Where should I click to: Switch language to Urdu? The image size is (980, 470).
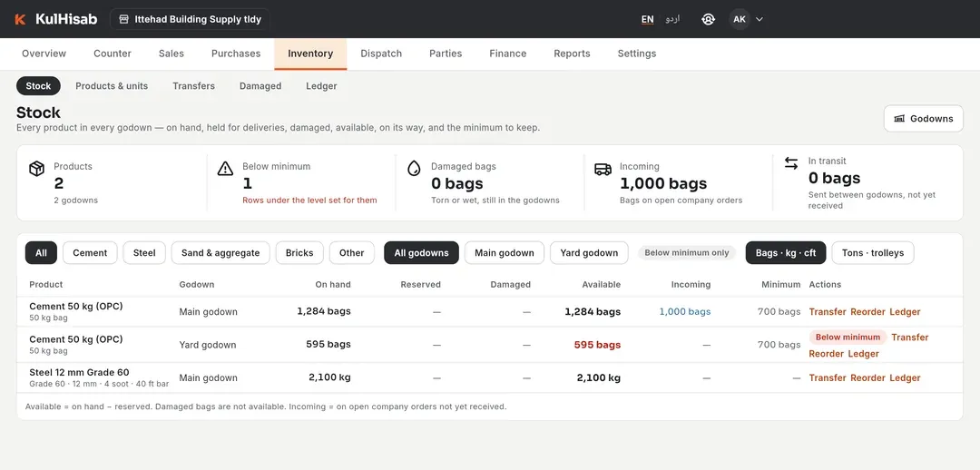(x=672, y=19)
